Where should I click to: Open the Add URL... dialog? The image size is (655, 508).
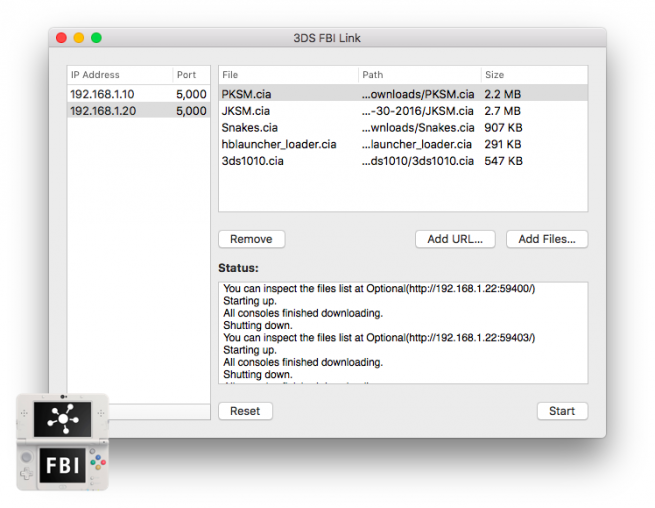click(x=455, y=239)
